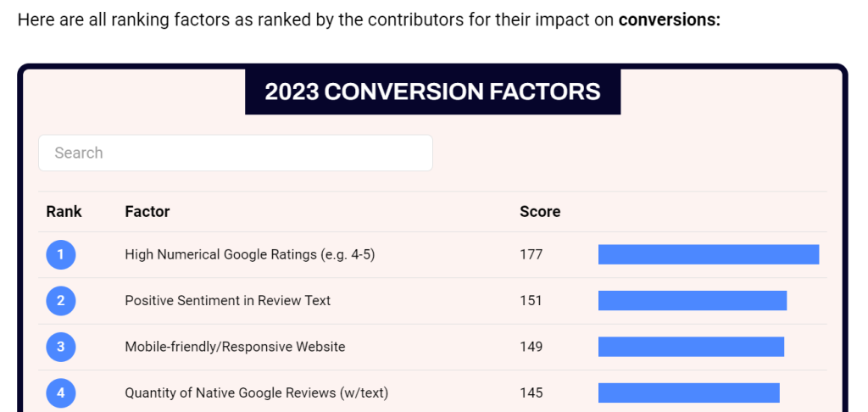The width and height of the screenshot is (868, 412).
Task: Click the bold word conversions in intro
Action: tap(669, 19)
